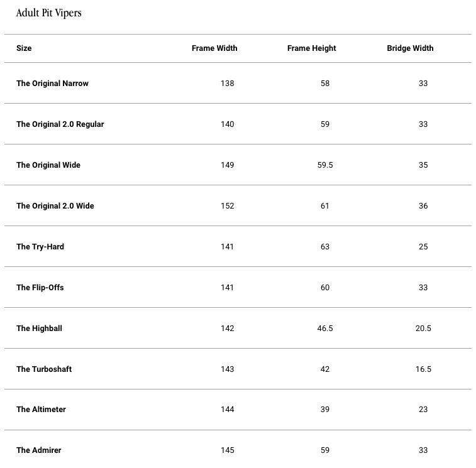Viewport: 476px width, 468px height.
Task: Click the "Adult Pit Vipers" heading
Action: click(49, 13)
